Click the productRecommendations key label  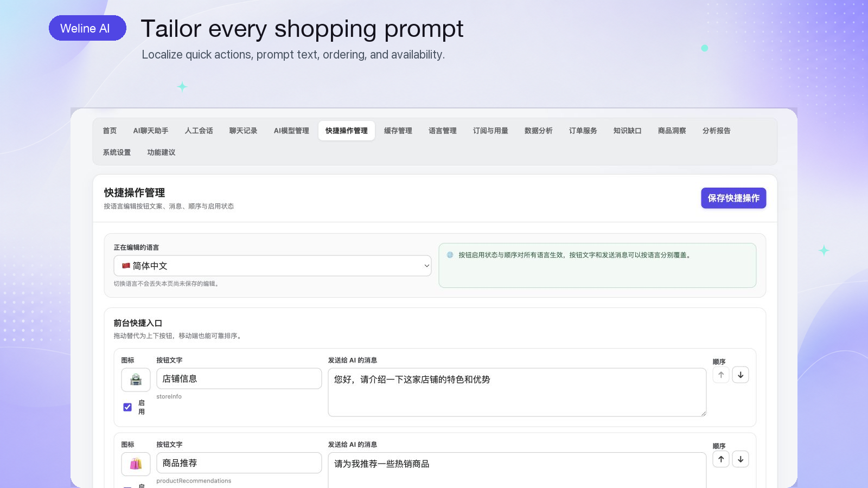(194, 481)
